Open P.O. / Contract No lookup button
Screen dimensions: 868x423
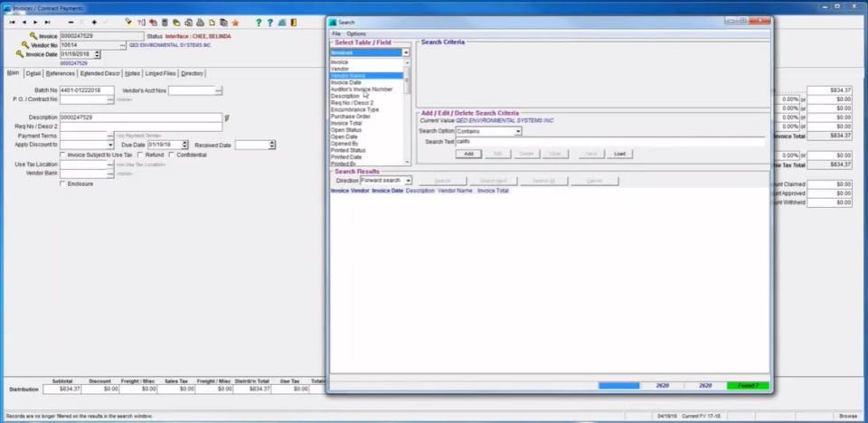110,99
